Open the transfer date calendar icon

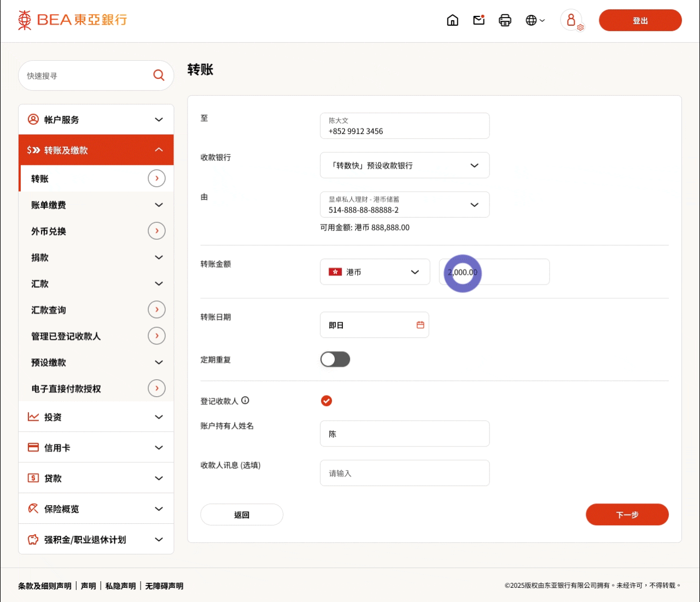tap(420, 325)
